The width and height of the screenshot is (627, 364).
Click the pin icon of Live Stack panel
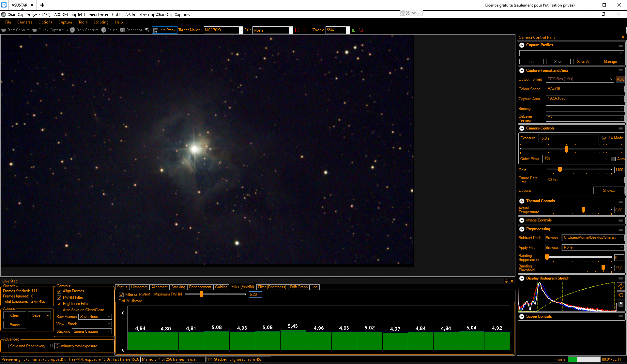tap(506, 281)
